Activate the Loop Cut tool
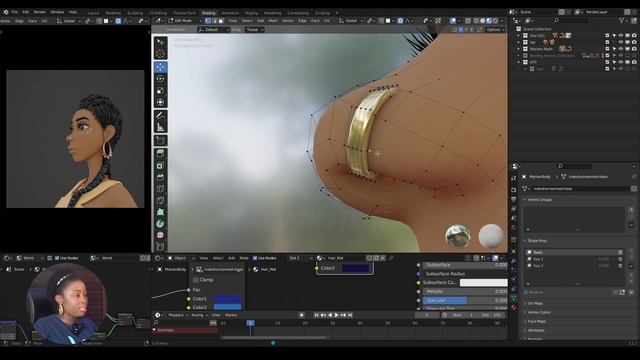640x360 pixels. tap(160, 189)
